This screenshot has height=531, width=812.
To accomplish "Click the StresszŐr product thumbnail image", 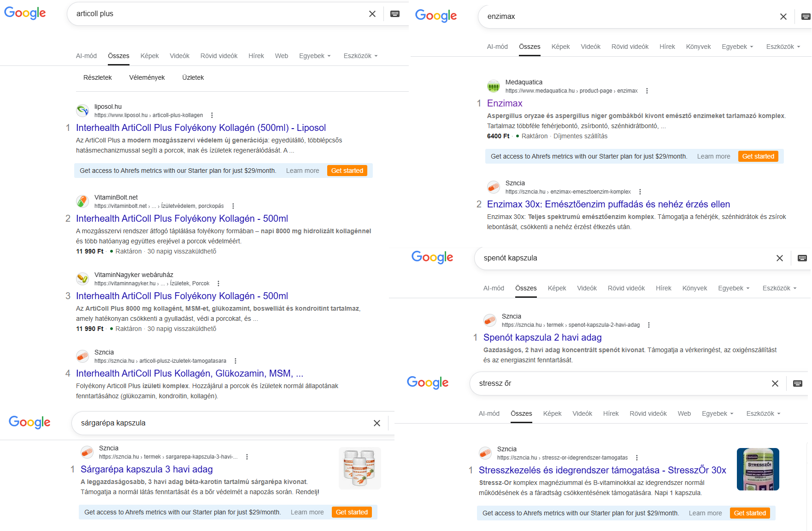I will tap(758, 469).
